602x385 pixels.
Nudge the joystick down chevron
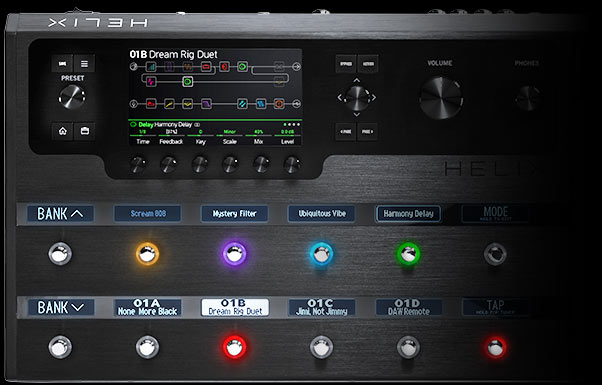pos(357,114)
